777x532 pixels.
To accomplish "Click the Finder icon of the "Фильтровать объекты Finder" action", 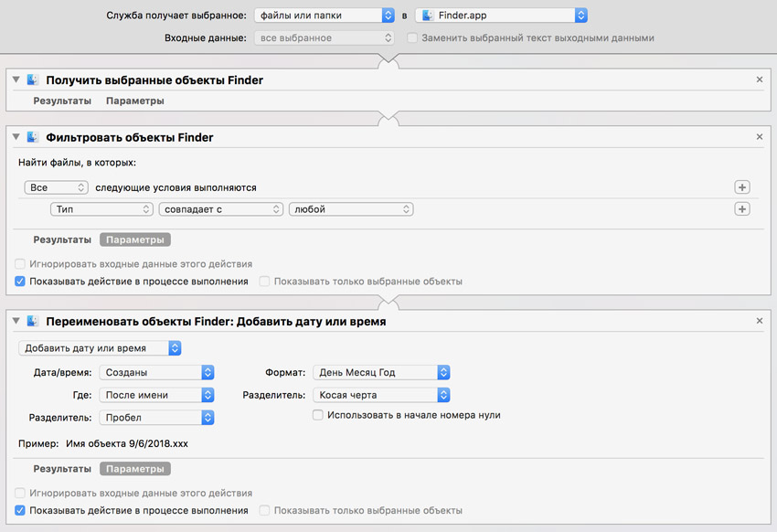I will pyautogui.click(x=33, y=137).
